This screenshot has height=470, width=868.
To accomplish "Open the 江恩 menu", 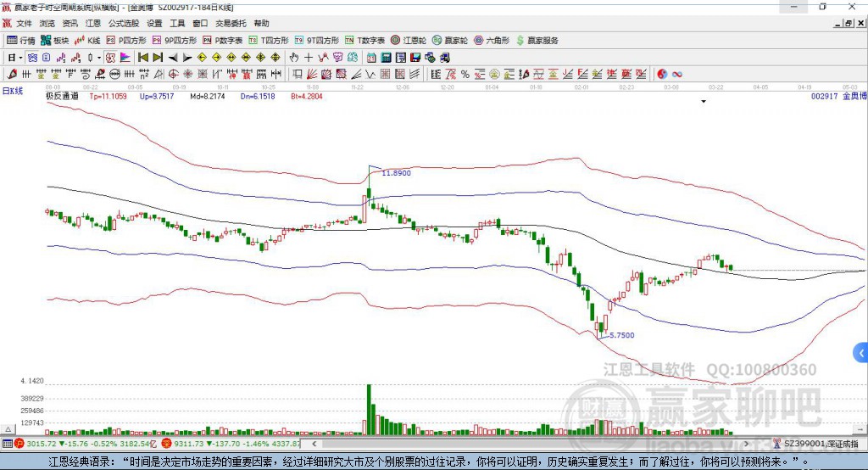I will [93, 23].
